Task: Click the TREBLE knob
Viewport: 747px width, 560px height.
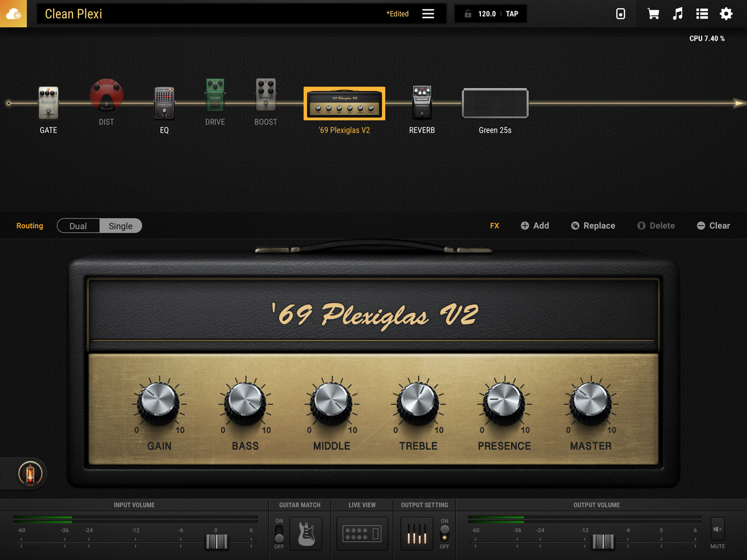Action: (418, 402)
